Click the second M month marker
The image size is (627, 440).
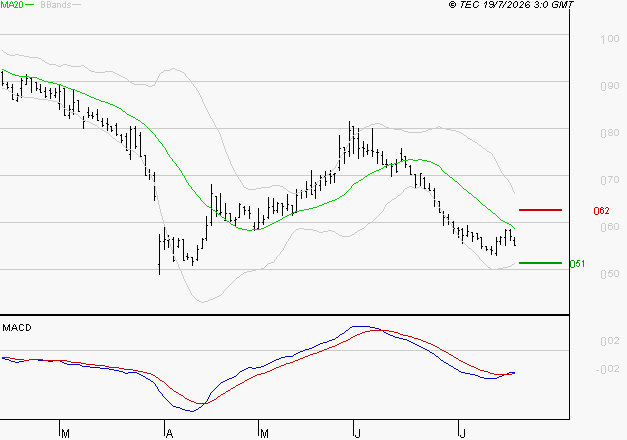pyautogui.click(x=264, y=434)
